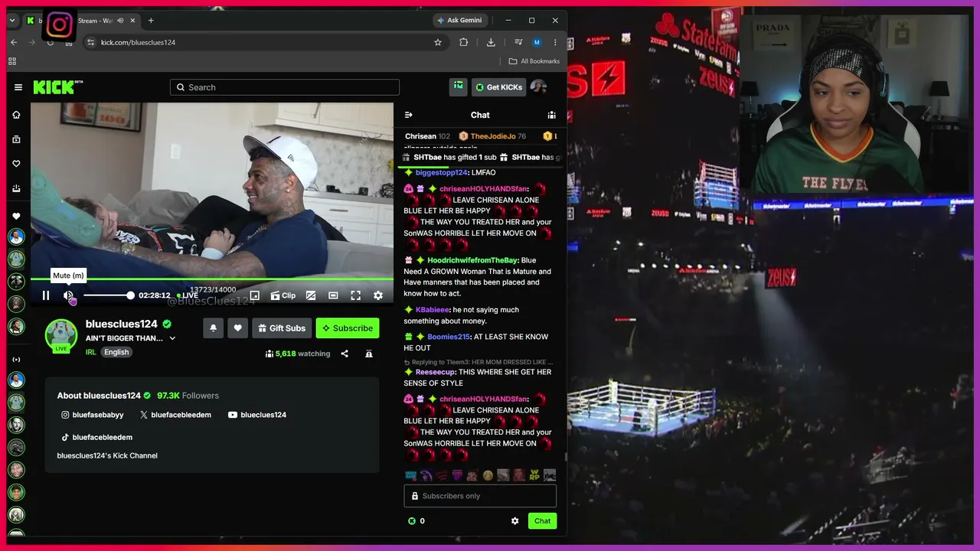Viewport: 980px width, 551px height.
Task: Open HoodrichwifefromTheBay's chat profile
Action: [x=472, y=260]
